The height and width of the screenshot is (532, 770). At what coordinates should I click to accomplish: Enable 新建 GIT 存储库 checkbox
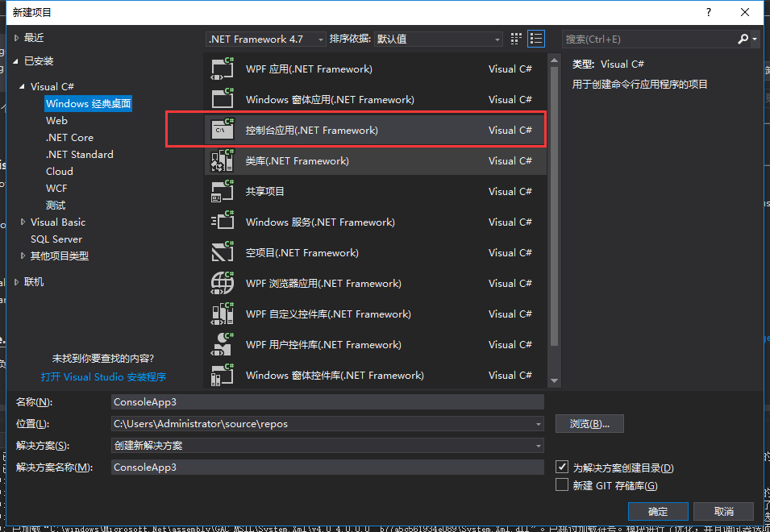tap(562, 484)
